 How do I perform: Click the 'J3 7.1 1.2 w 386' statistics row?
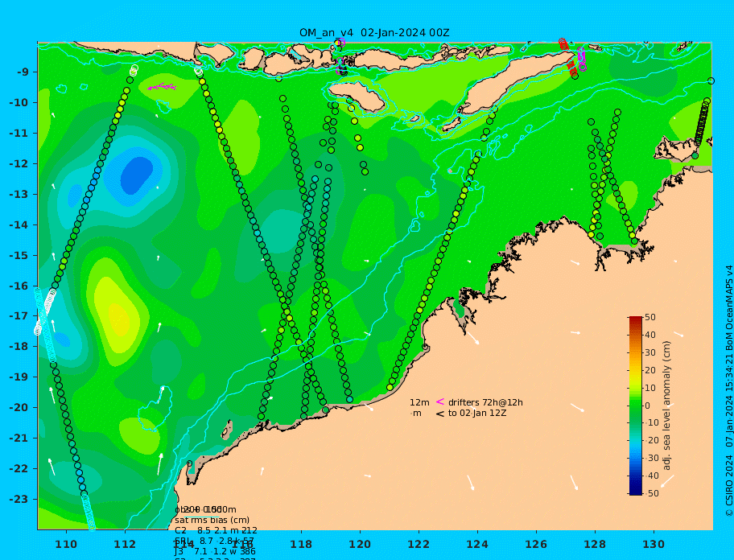click(x=216, y=552)
